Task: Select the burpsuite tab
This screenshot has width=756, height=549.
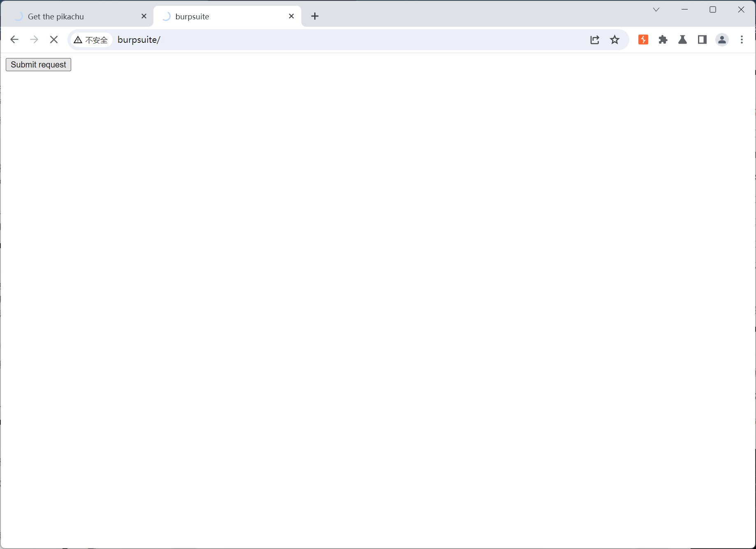Action: pyautogui.click(x=222, y=16)
